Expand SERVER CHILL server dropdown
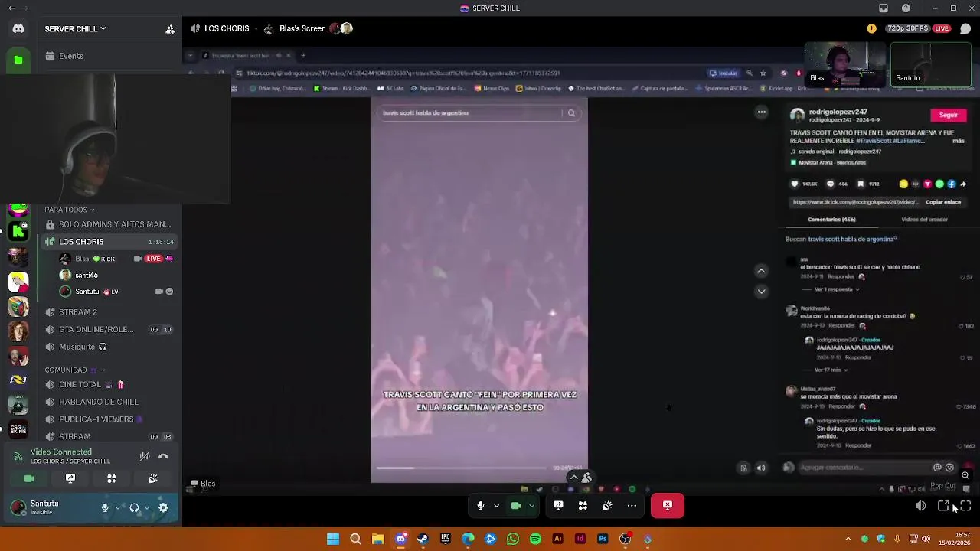980x551 pixels. pyautogui.click(x=75, y=29)
